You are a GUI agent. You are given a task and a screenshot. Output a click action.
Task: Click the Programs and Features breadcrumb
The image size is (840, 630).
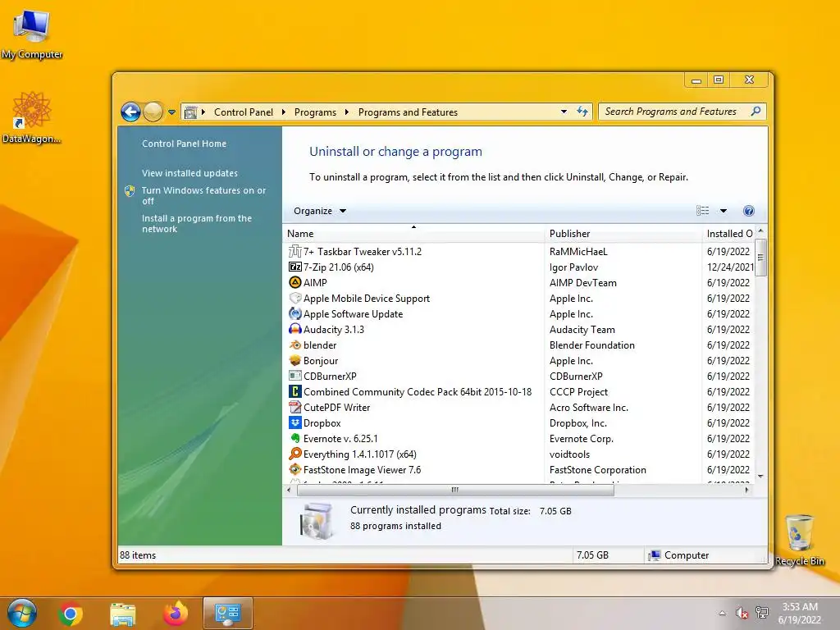(x=408, y=112)
